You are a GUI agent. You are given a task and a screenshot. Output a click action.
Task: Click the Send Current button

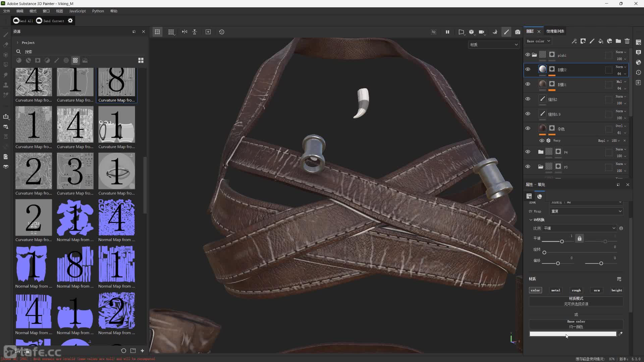pos(50,21)
